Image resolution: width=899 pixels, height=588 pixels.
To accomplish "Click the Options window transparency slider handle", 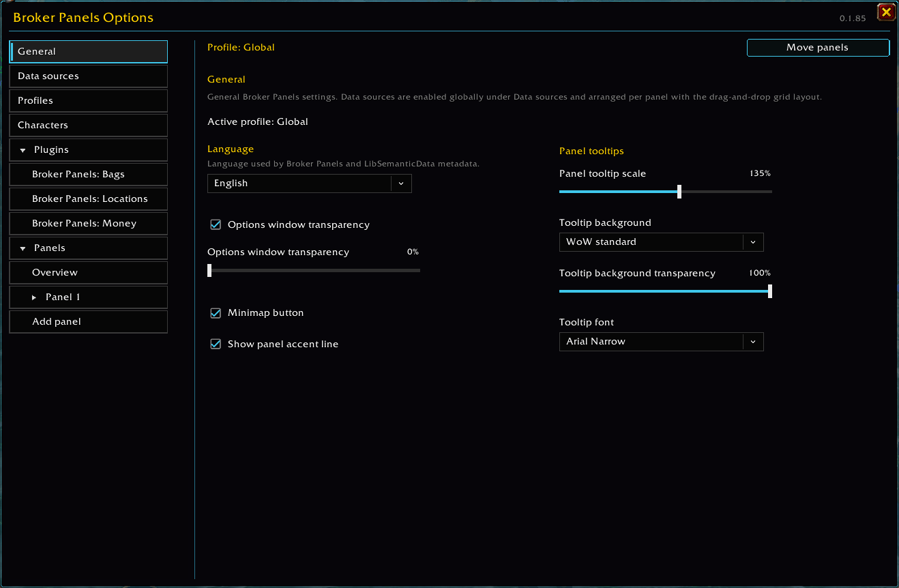I will [209, 271].
